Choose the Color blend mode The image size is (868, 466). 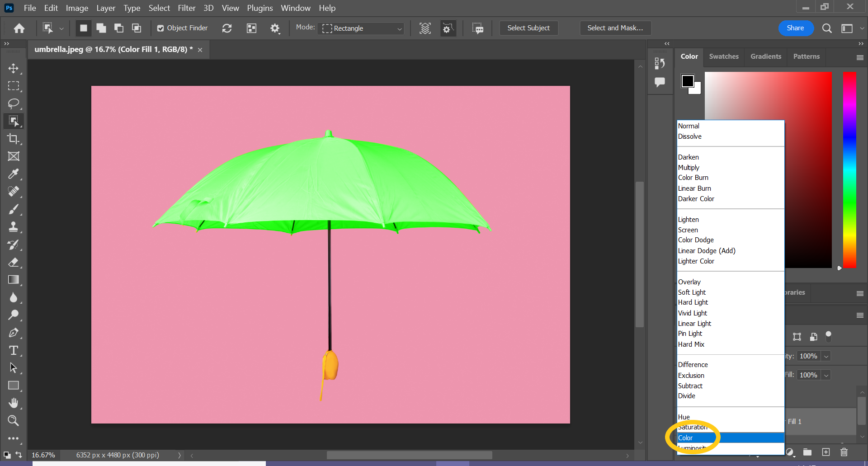click(x=731, y=438)
